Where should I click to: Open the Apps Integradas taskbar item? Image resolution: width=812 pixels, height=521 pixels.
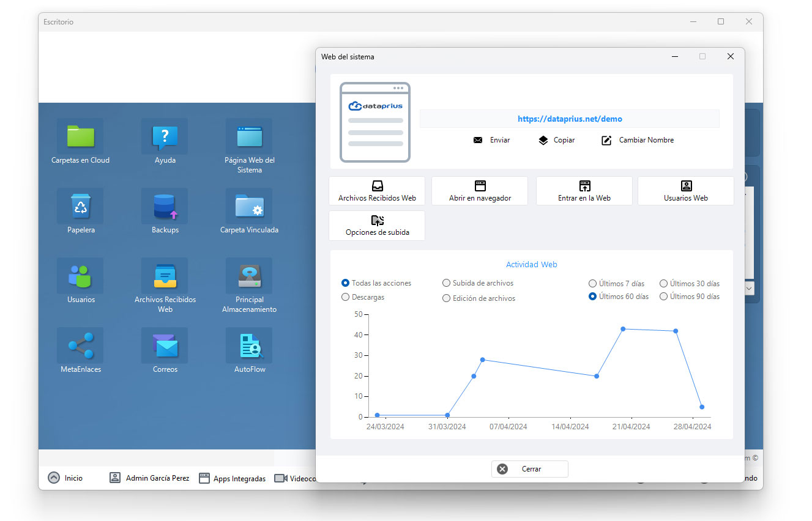coord(233,478)
